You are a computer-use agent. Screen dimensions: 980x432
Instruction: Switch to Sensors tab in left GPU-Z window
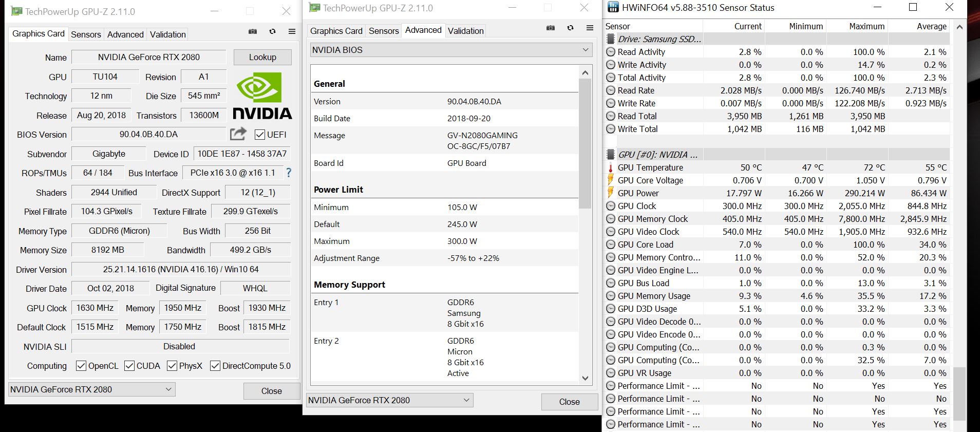pos(86,34)
